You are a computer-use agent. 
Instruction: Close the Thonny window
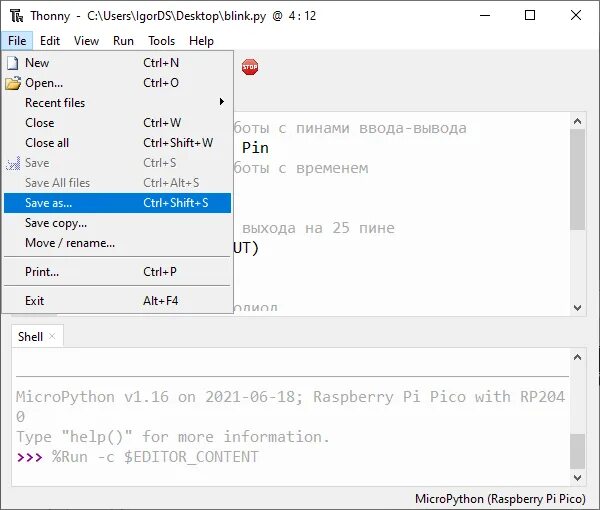point(576,15)
